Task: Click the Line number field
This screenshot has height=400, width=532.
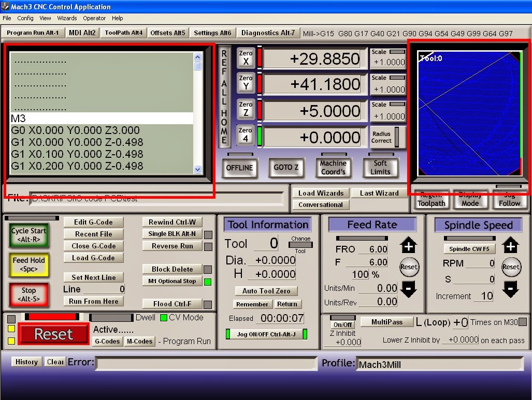Action: 104,289
